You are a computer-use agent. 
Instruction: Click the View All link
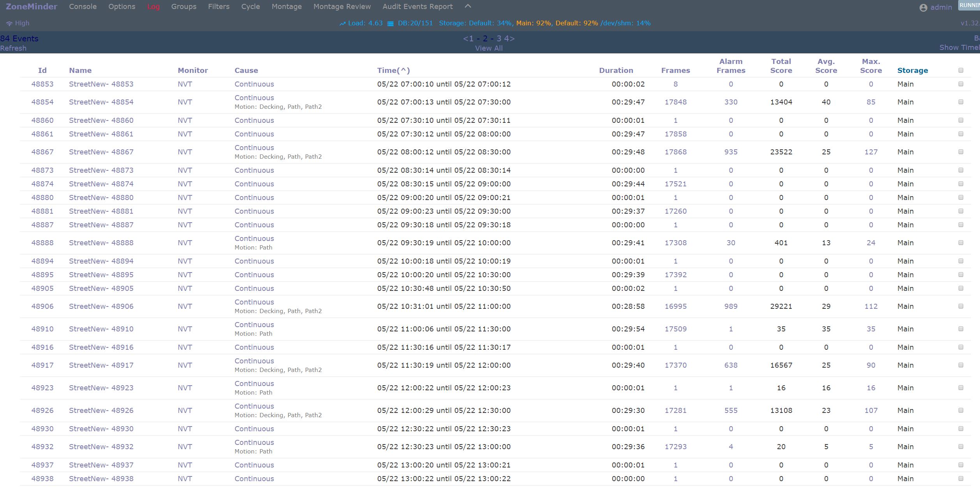click(489, 48)
